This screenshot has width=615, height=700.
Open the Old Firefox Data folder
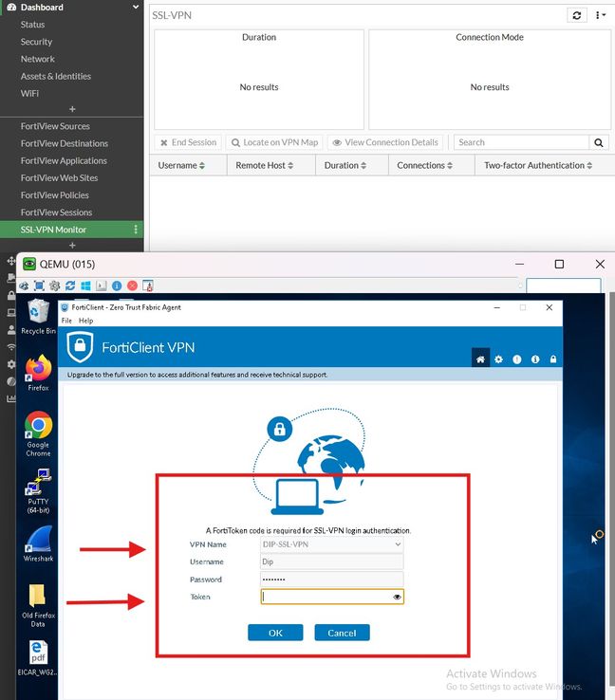pyautogui.click(x=38, y=605)
